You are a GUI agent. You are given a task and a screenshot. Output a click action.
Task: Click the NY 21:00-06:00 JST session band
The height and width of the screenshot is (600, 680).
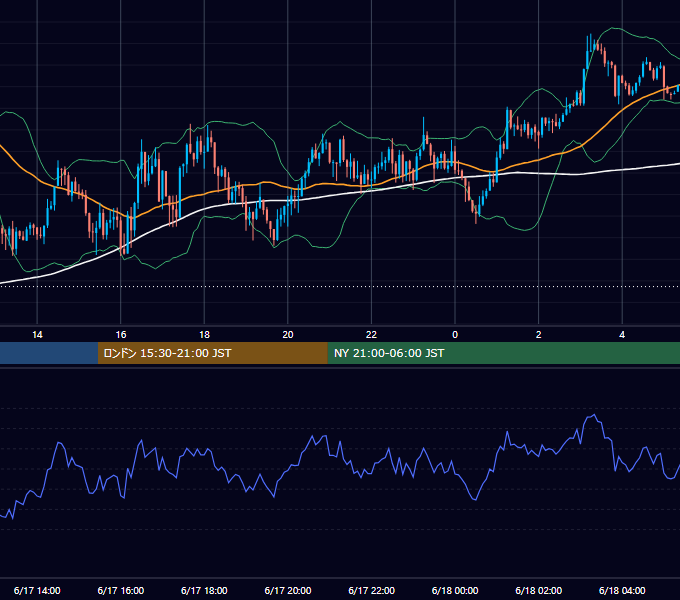[x=503, y=353]
